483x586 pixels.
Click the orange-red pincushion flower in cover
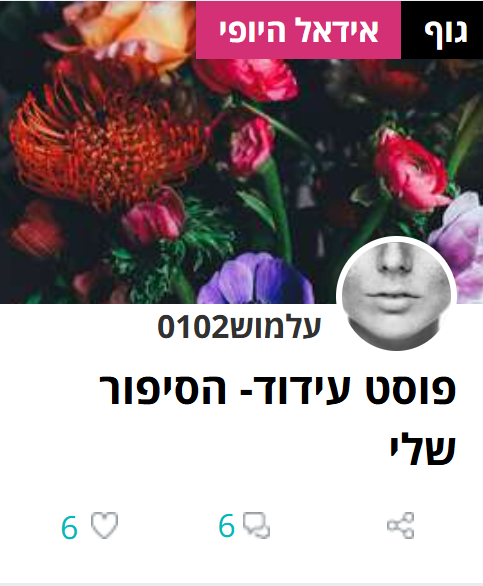[108, 146]
